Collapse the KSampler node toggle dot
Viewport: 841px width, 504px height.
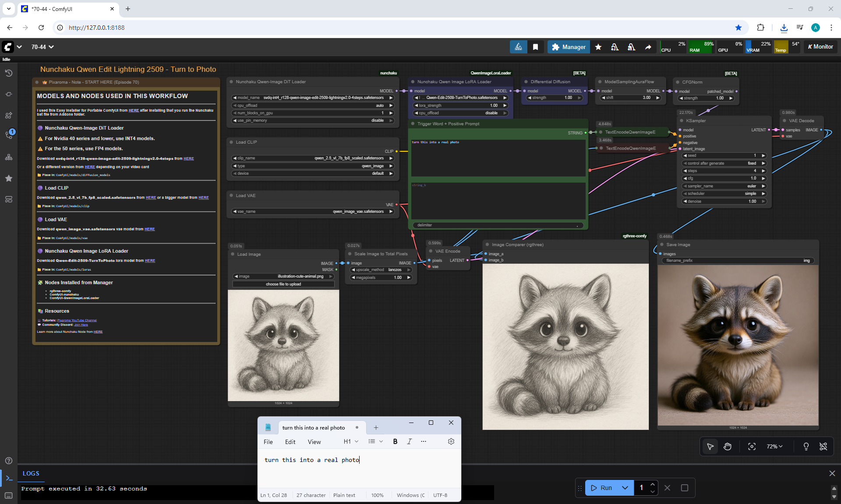[682, 121]
